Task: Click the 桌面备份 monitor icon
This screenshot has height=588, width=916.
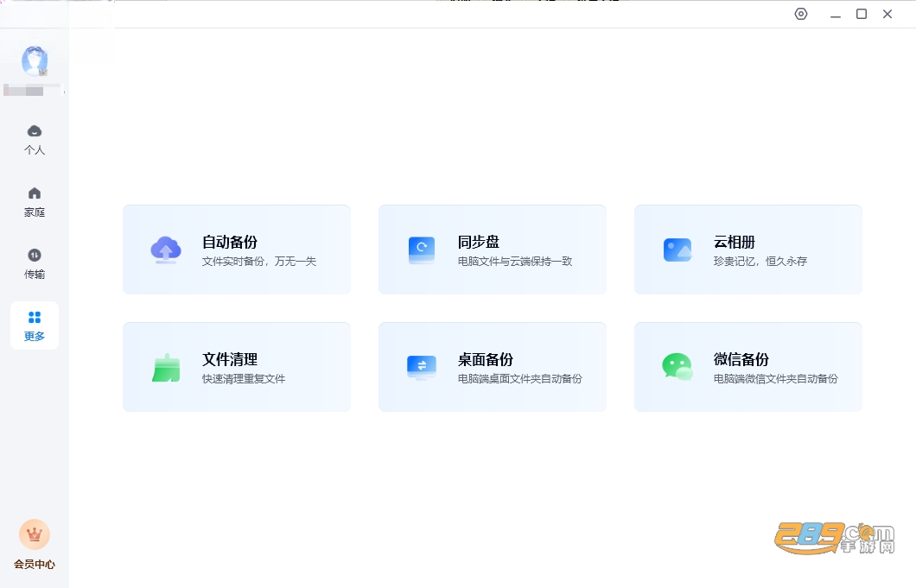Action: [421, 368]
